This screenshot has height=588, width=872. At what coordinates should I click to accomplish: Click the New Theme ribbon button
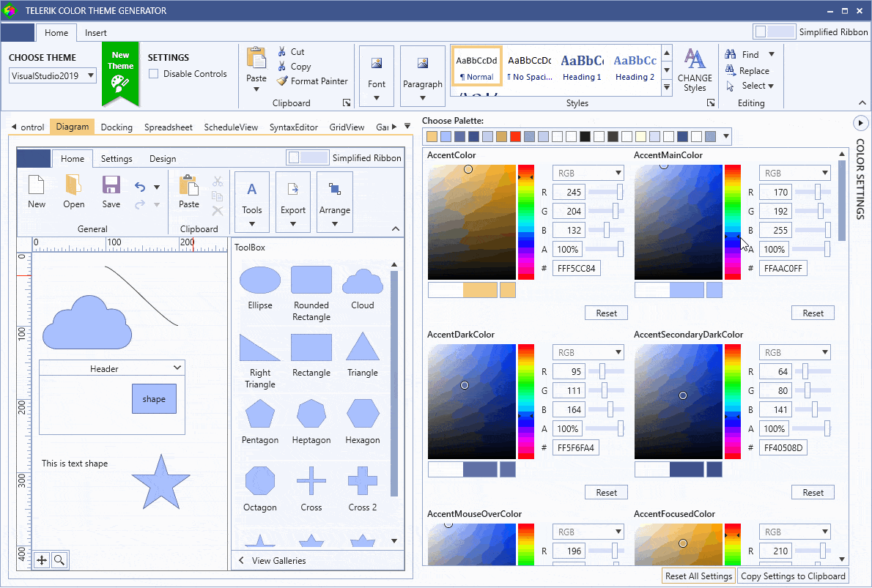pos(120,72)
